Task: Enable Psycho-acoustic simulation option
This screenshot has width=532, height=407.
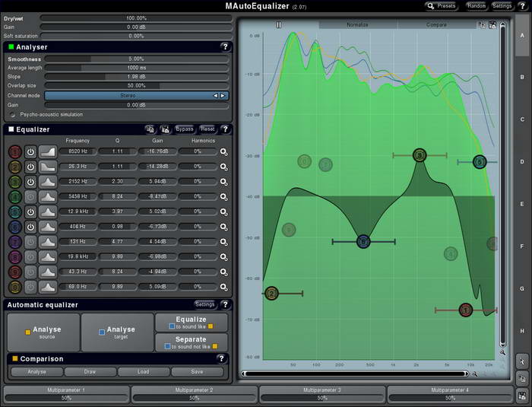Action: pyautogui.click(x=12, y=114)
